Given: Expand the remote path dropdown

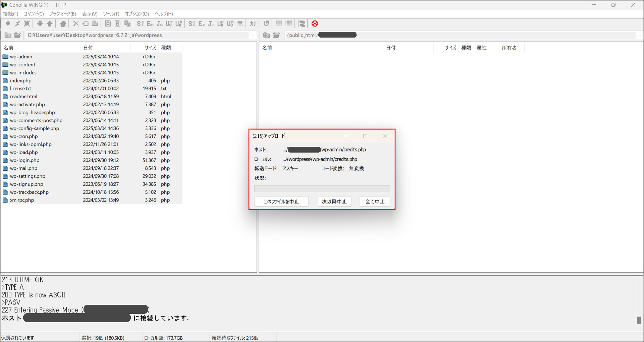Looking at the screenshot, I should pos(640,35).
